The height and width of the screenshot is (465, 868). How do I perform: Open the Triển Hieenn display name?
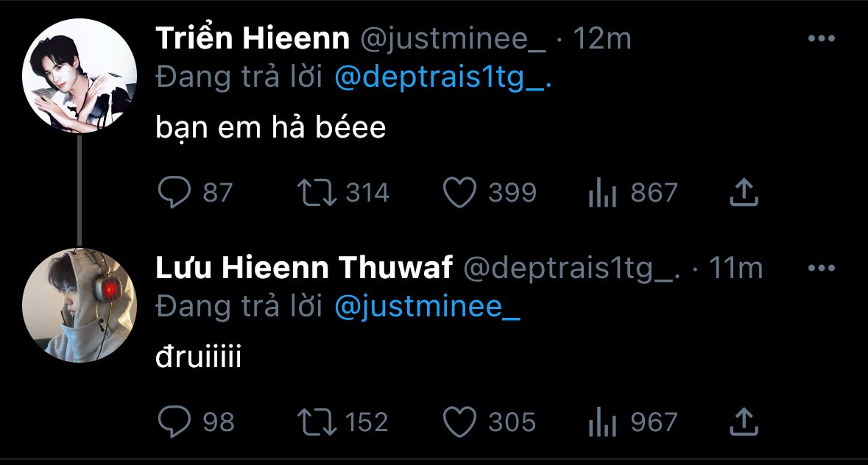point(252,40)
